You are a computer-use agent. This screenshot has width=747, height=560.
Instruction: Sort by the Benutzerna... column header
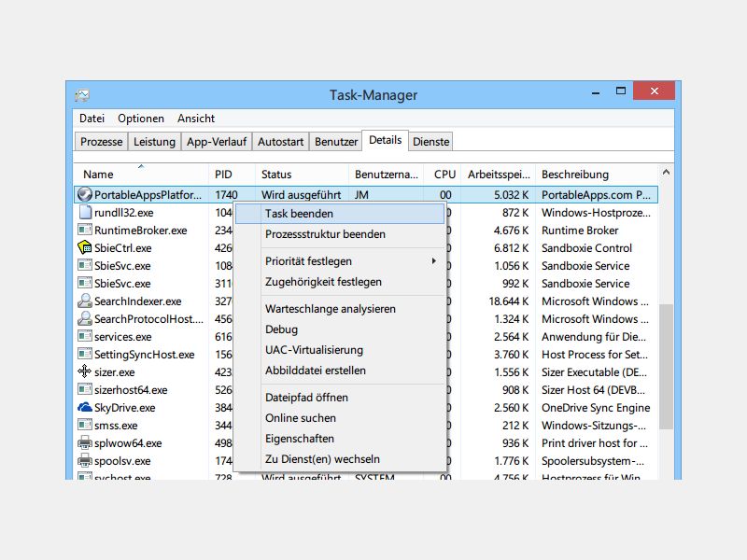pyautogui.click(x=386, y=175)
